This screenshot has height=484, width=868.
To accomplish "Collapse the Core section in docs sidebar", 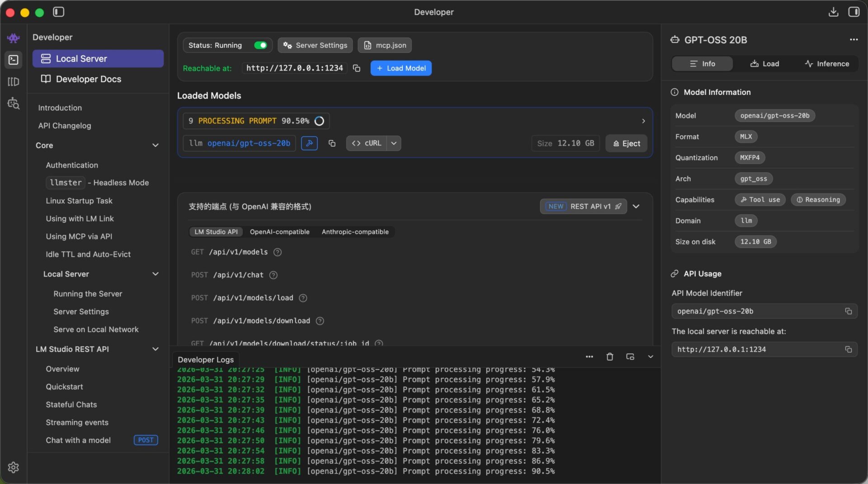I will coord(155,146).
